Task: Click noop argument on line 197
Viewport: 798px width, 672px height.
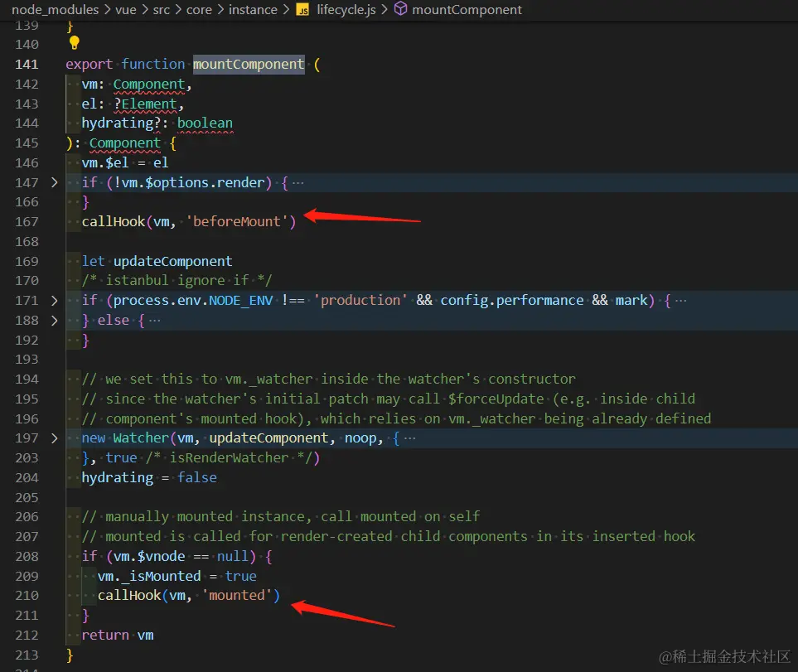Action: coord(360,438)
